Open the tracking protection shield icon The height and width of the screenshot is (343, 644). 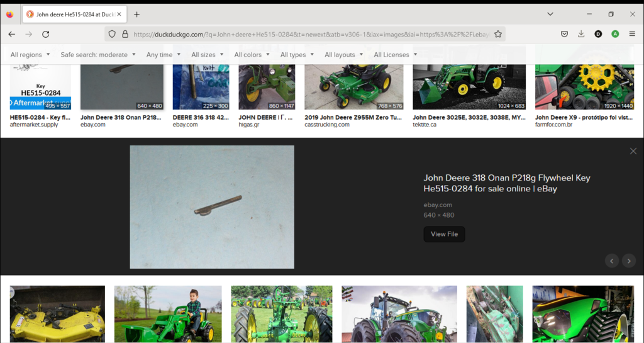tap(112, 34)
